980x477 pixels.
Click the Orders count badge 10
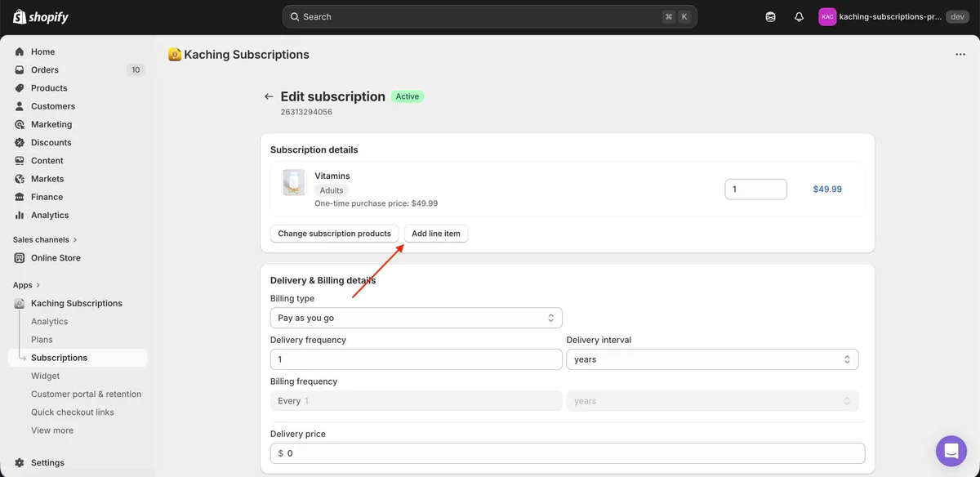(x=136, y=69)
